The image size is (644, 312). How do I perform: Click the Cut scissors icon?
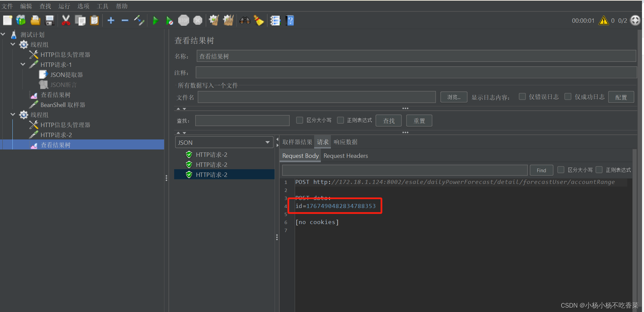(x=66, y=20)
